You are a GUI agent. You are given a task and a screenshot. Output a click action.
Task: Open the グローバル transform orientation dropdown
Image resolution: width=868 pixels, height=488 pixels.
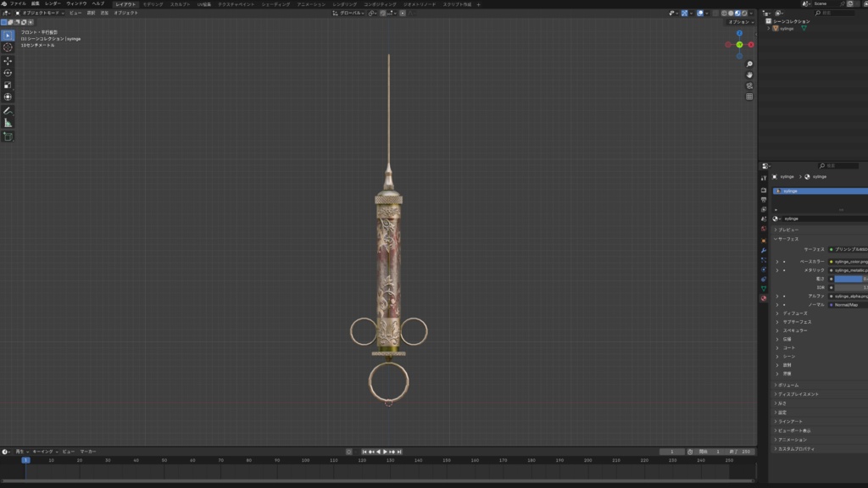click(x=352, y=14)
